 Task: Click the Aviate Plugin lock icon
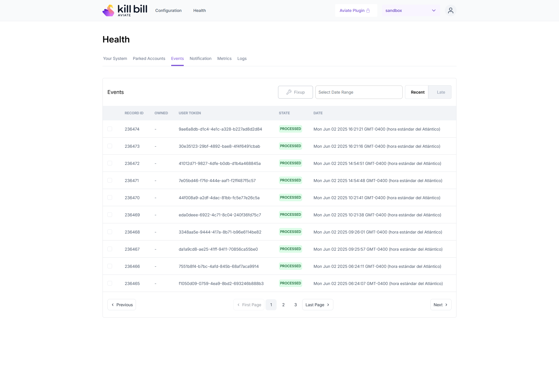tap(368, 10)
